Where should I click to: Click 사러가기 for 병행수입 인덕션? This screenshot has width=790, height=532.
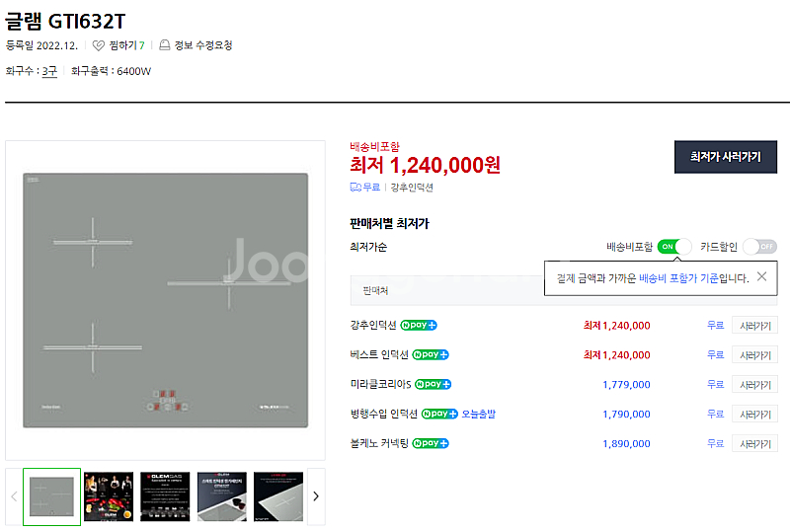pos(754,415)
